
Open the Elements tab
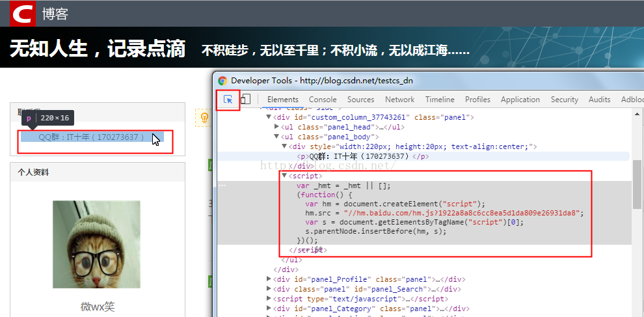click(x=282, y=100)
